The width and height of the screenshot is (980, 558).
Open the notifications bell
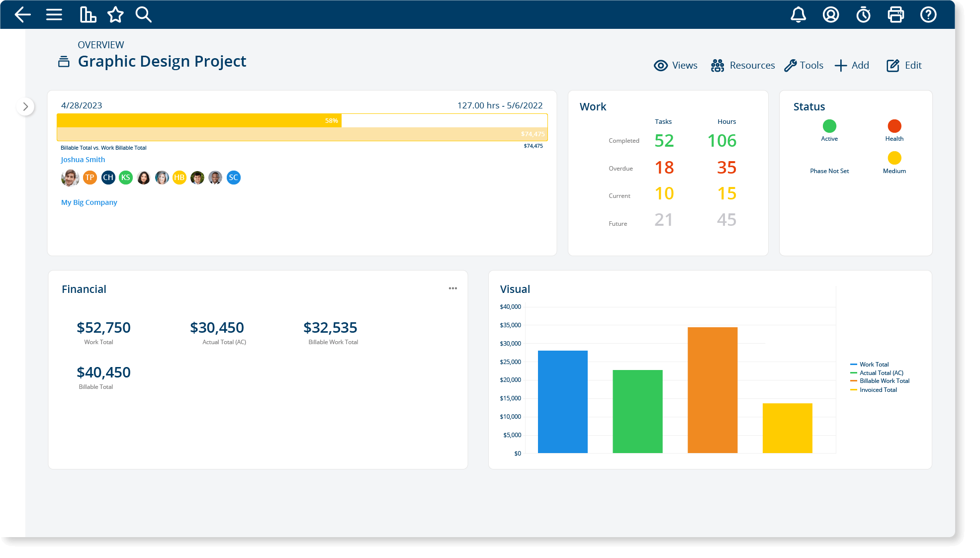click(799, 15)
